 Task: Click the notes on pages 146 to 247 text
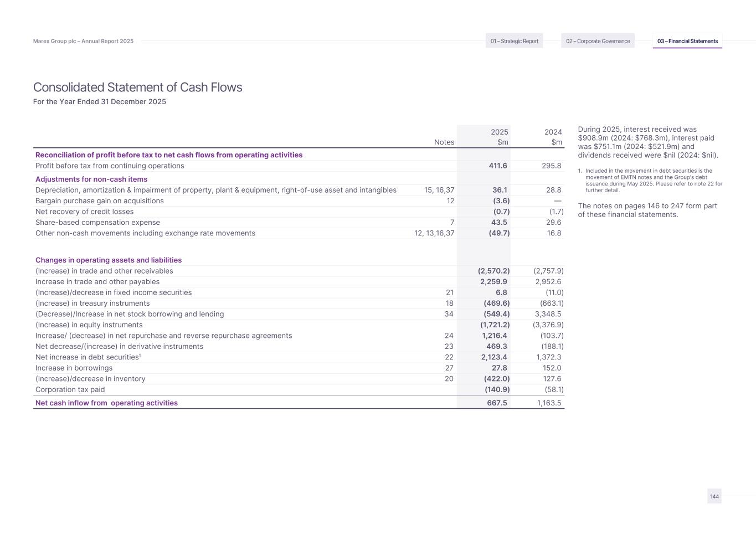647,210
